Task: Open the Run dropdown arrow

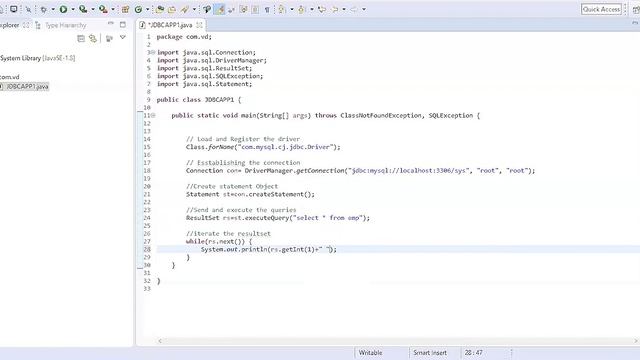Action: (73, 9)
